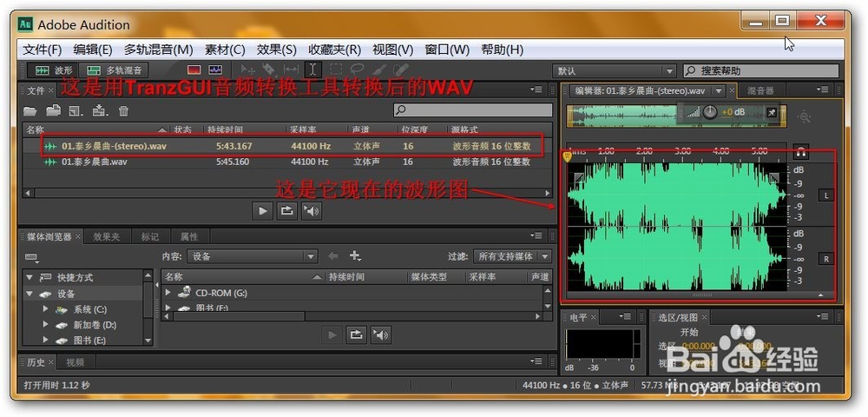Toggle loop playback in Media Browser

(x=357, y=334)
